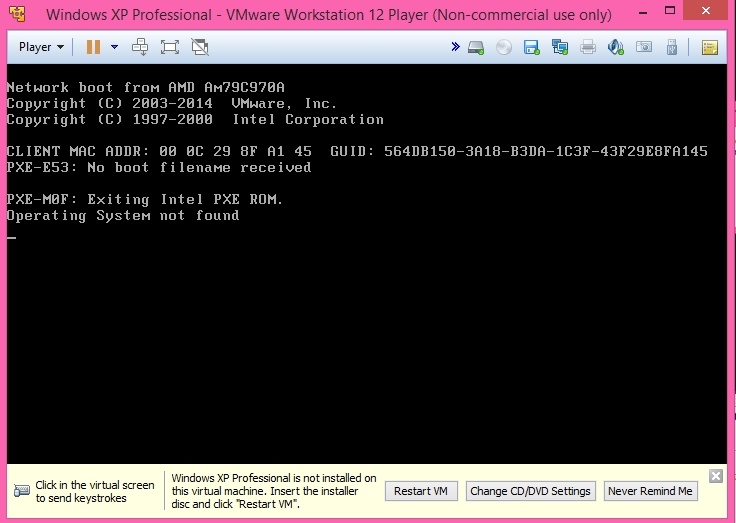The height and width of the screenshot is (523, 736).
Task: Enter full screen mode
Action: pos(169,47)
